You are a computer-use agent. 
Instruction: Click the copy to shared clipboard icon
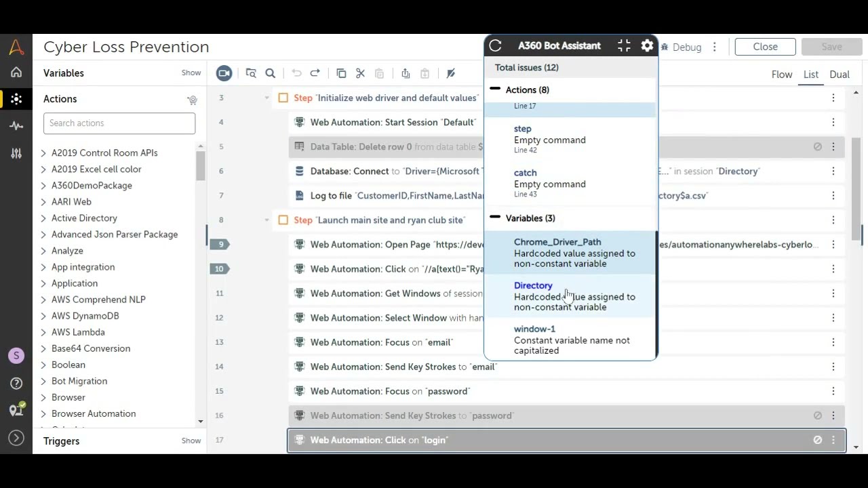(x=406, y=73)
